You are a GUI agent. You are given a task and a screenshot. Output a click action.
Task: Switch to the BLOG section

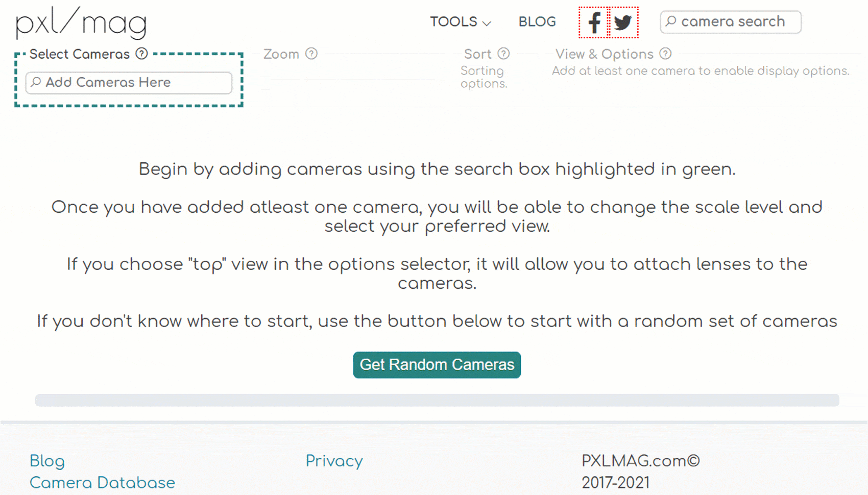point(537,21)
